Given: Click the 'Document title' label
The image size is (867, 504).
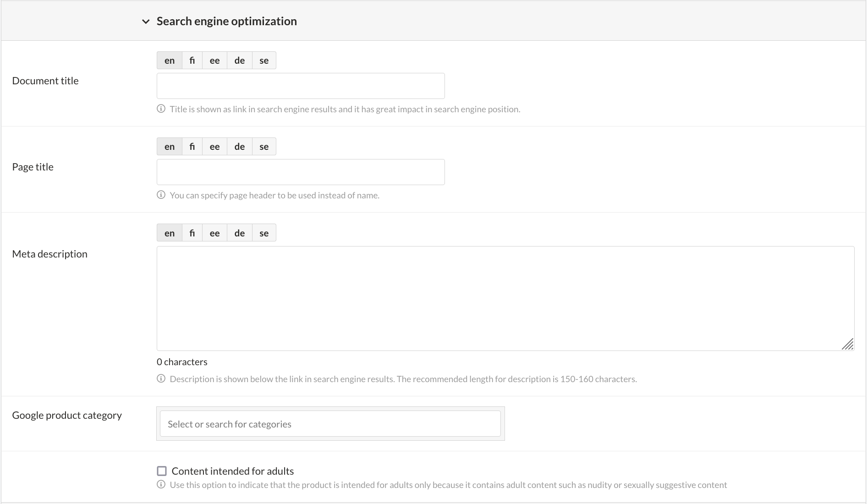Looking at the screenshot, I should [x=45, y=81].
